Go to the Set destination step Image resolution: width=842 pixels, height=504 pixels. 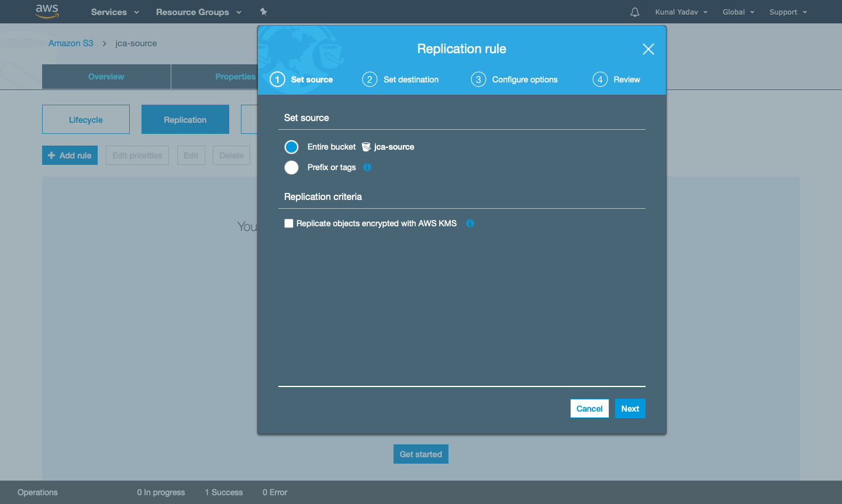(411, 80)
